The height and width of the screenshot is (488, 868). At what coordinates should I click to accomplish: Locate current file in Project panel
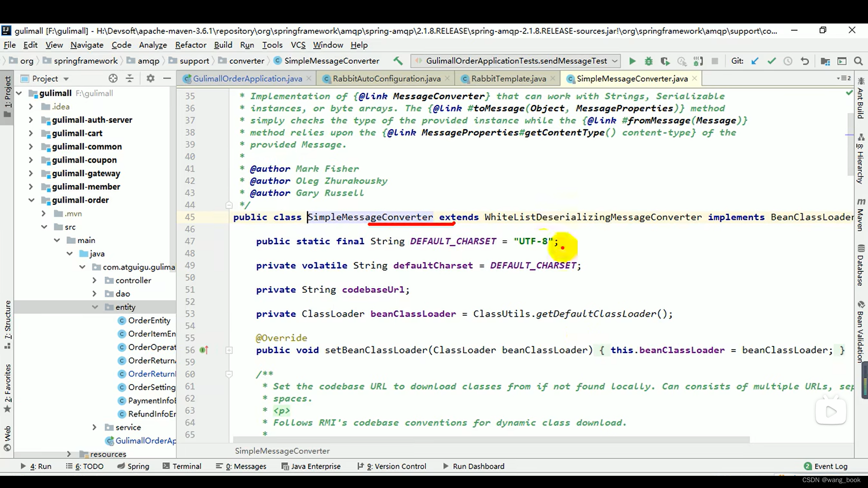[x=113, y=78]
